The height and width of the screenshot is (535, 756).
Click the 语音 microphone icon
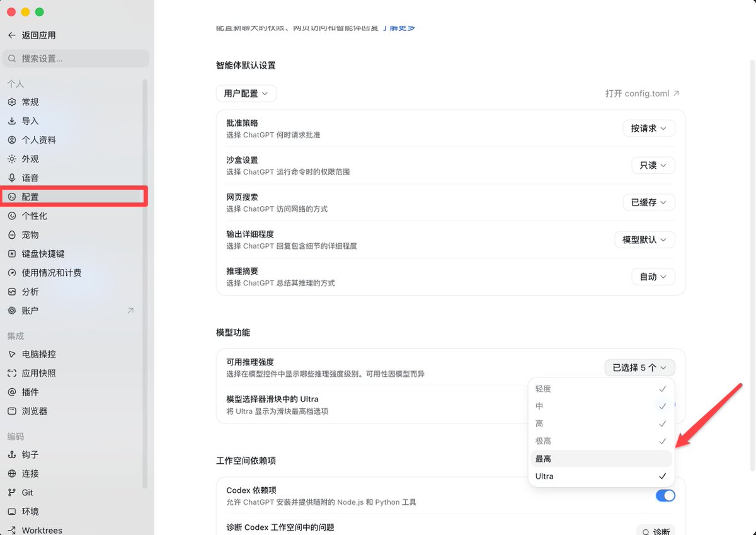pos(12,178)
